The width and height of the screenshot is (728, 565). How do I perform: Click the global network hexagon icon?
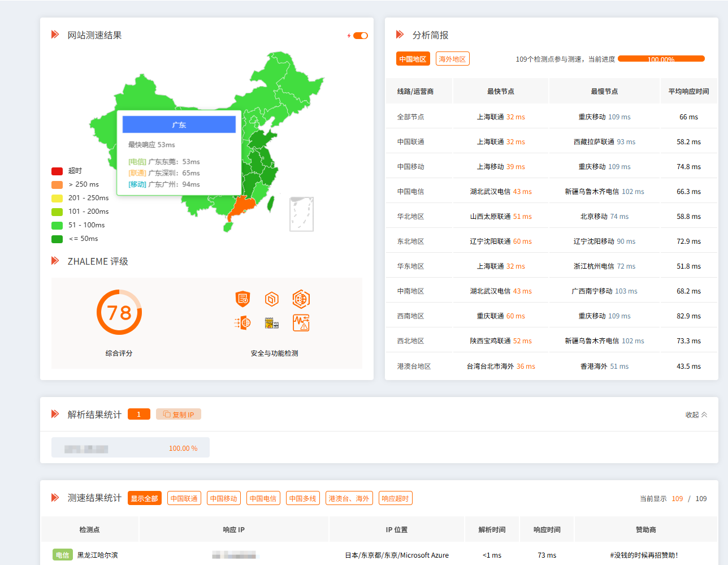(301, 299)
